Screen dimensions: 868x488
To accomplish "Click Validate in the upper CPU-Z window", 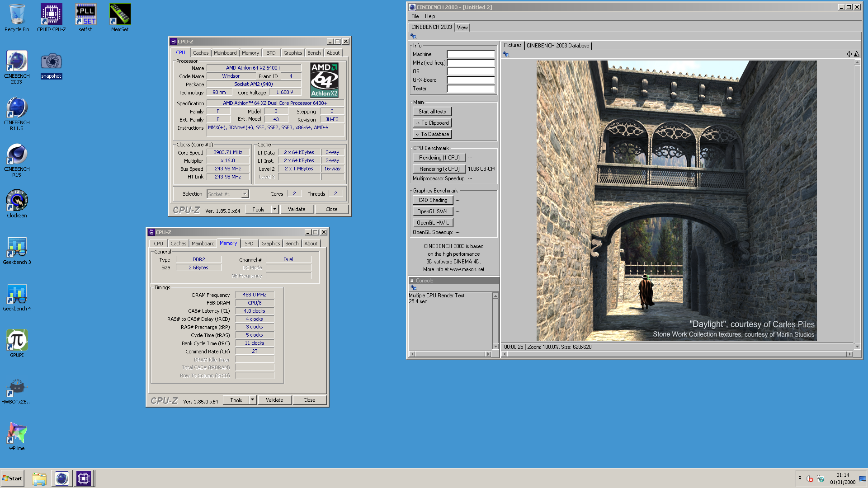I will (297, 209).
